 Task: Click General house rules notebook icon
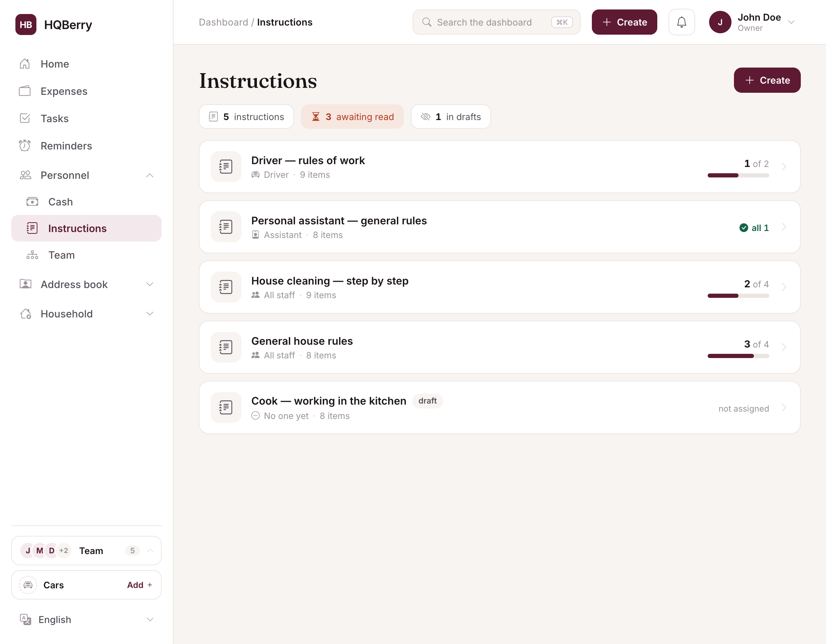coord(226,347)
